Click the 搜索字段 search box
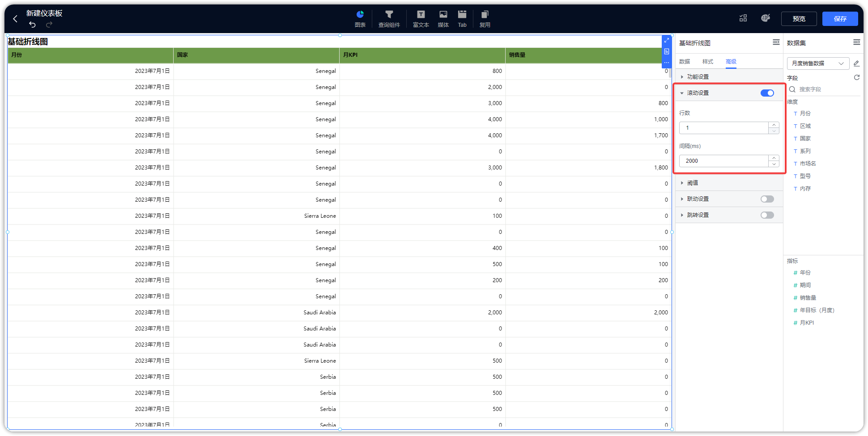 point(823,89)
